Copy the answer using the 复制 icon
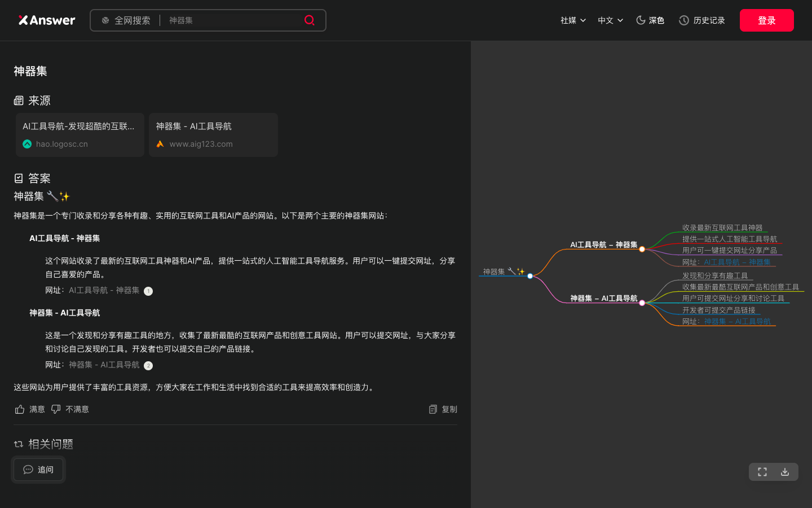The image size is (812, 508). 433,409
